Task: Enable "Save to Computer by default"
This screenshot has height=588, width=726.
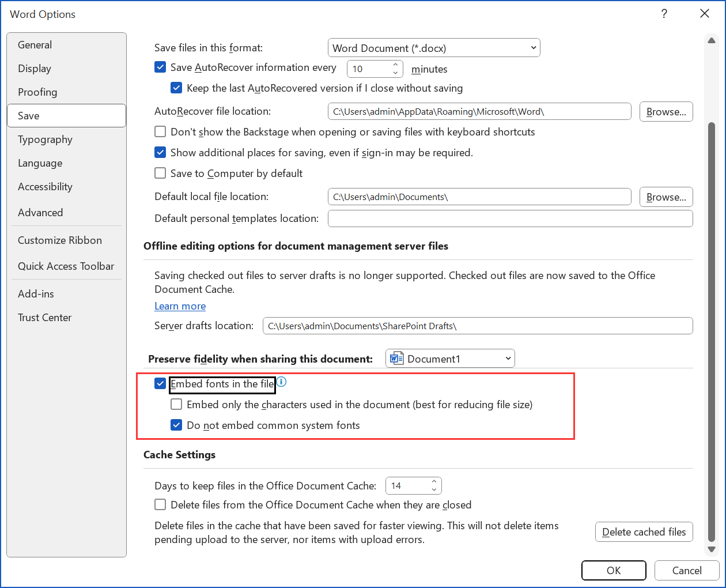Action: (160, 173)
